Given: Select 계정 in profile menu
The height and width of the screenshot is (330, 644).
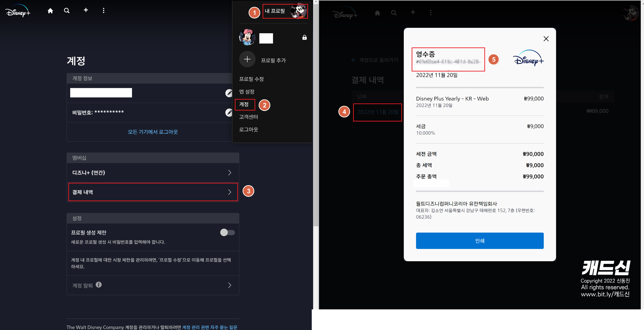Looking at the screenshot, I should pyautogui.click(x=244, y=104).
